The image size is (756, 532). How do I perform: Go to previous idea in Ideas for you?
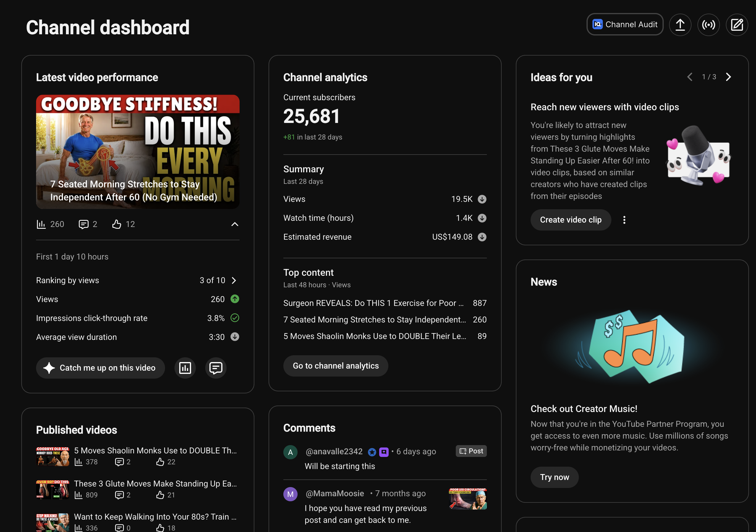690,77
